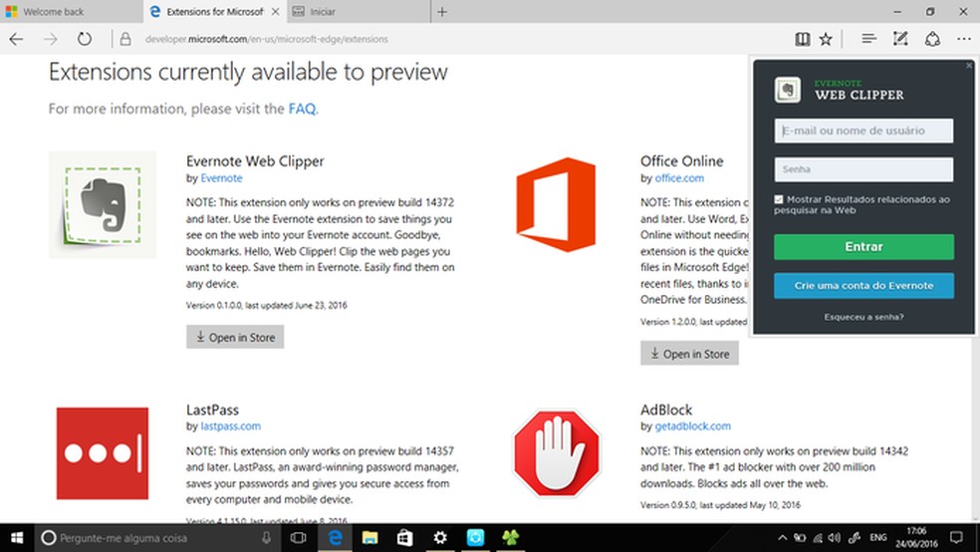Select the Extensions for Microsoft tab
Image resolution: width=980 pixels, height=552 pixels.
(x=215, y=11)
